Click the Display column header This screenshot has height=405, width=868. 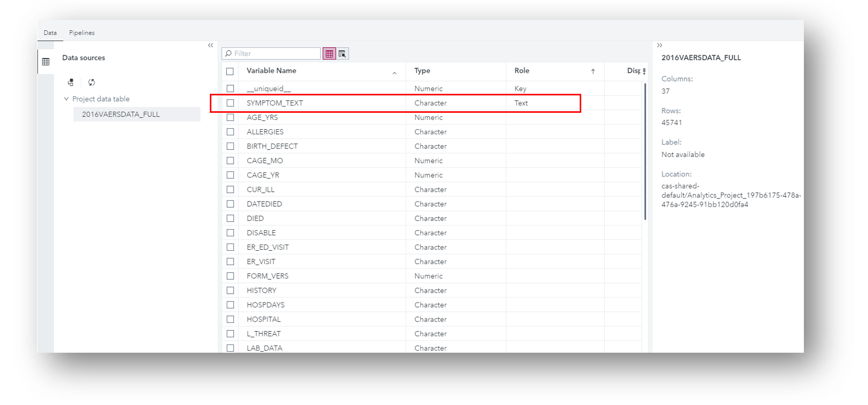634,71
